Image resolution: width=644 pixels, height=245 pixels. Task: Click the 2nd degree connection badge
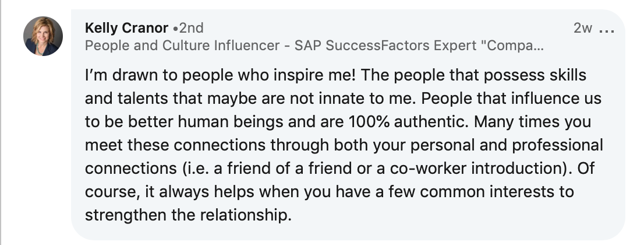(189, 28)
